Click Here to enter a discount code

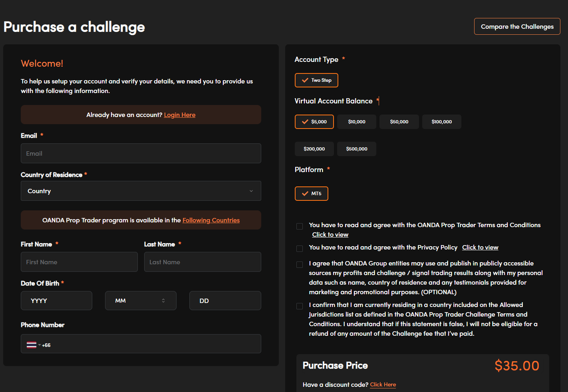click(383, 384)
